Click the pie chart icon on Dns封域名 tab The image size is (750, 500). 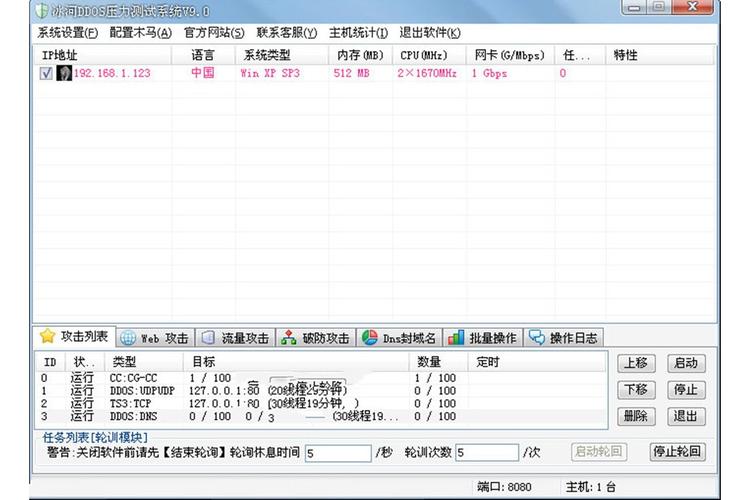click(x=369, y=338)
